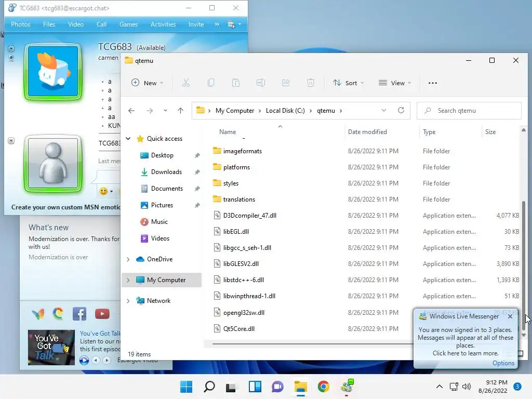
Task: Click the Cut scissors icon in Explorer toolbar
Action: (x=186, y=83)
